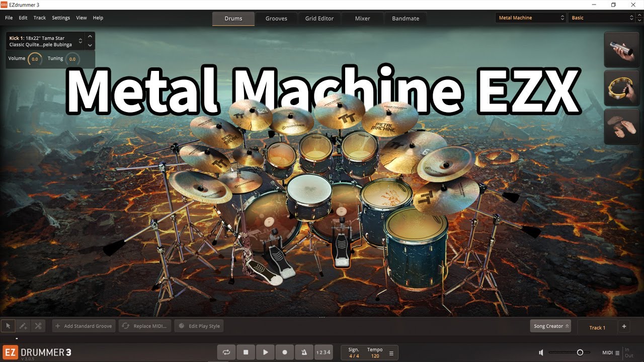
Task: Open the Mixer tab
Action: click(x=362, y=19)
